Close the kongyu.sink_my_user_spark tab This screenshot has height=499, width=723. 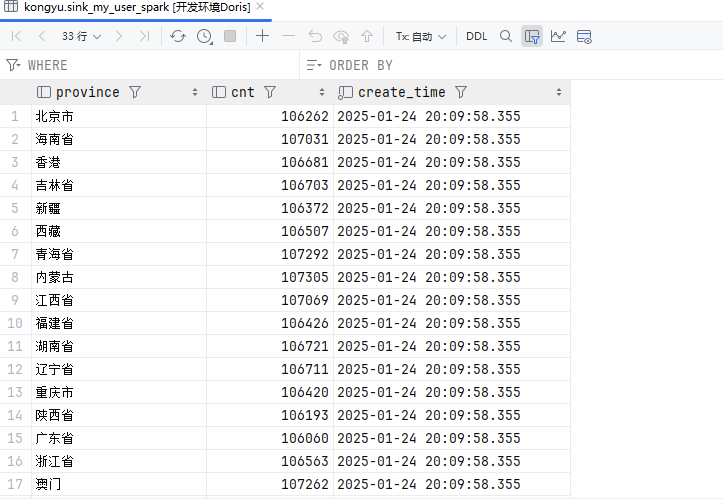pyautogui.click(x=261, y=7)
